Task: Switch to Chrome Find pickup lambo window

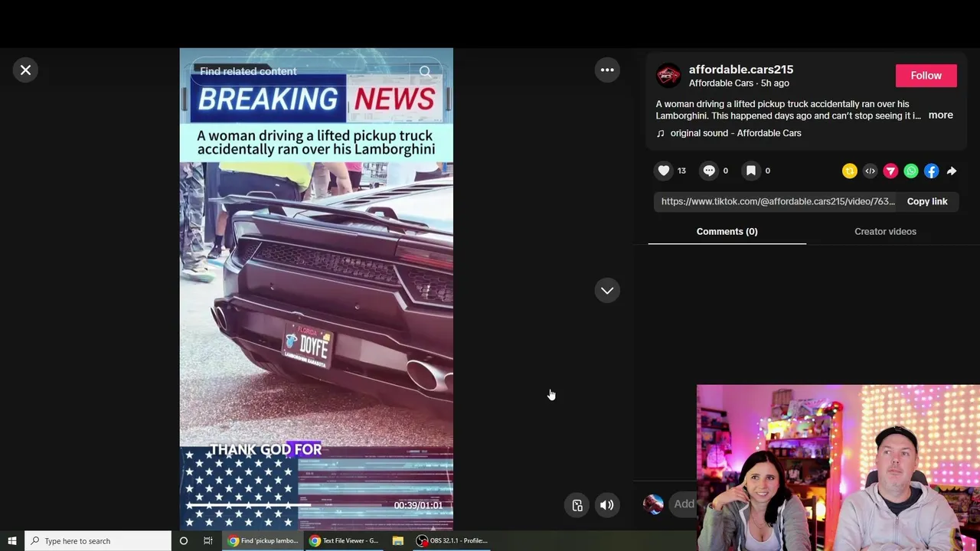Action: click(263, 541)
